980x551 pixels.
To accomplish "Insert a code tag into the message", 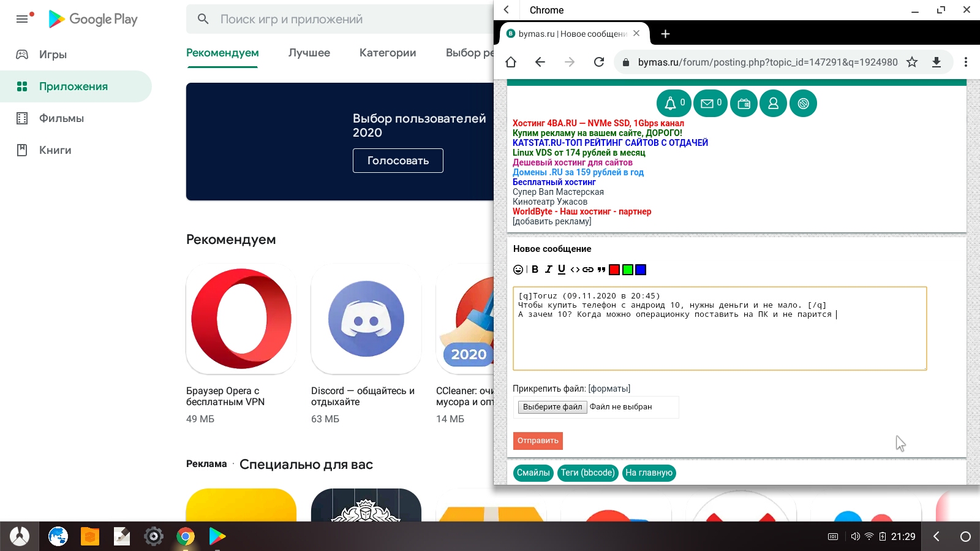I will (x=575, y=270).
